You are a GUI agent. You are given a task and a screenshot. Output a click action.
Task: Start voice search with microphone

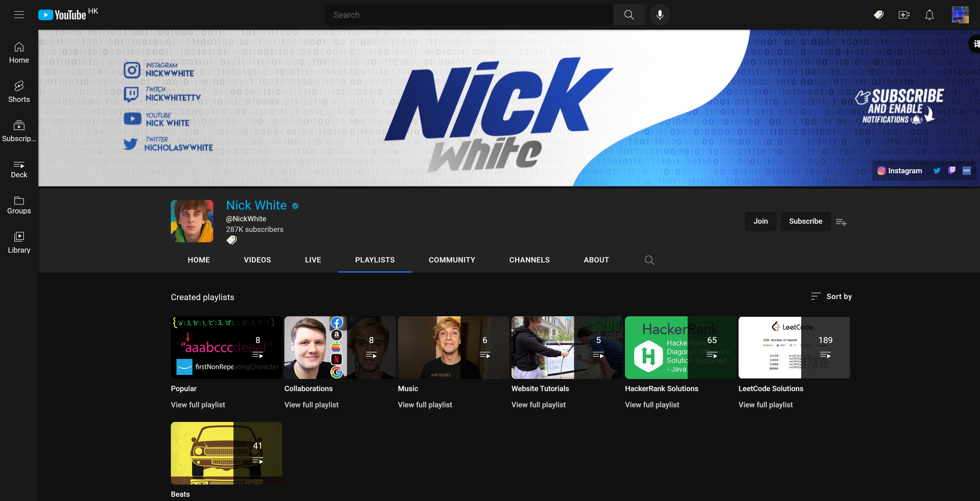point(660,15)
